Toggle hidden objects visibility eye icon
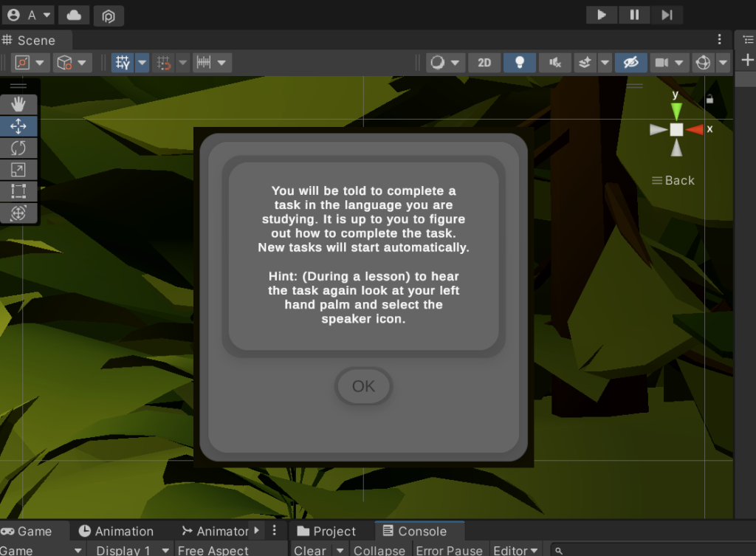756x556 pixels. click(x=630, y=63)
